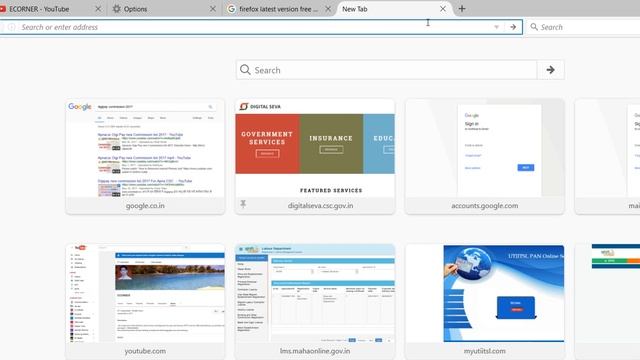Image resolution: width=640 pixels, height=360 pixels.
Task: Click the Options tab gear icon
Action: click(117, 9)
